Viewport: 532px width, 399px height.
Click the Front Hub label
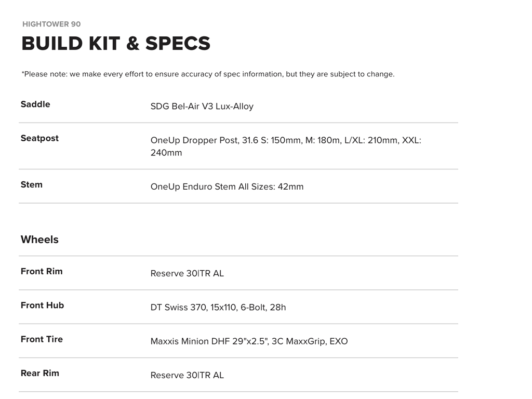(42, 305)
